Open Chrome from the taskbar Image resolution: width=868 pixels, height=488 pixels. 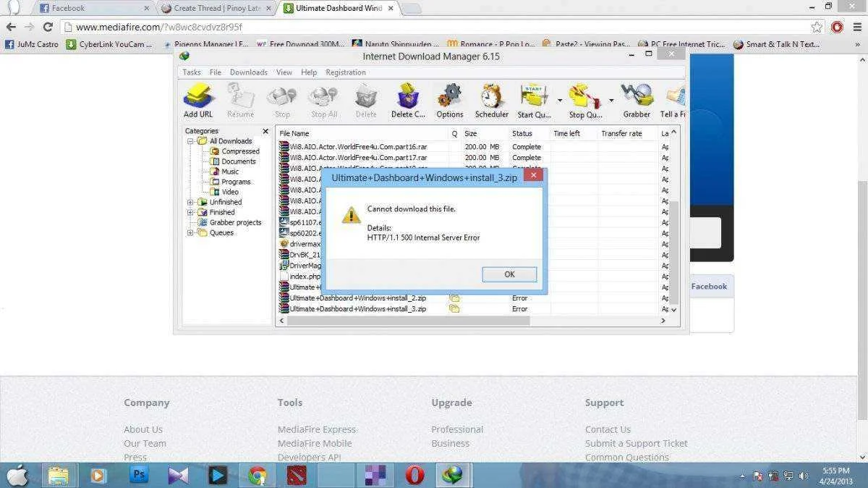[257, 476]
